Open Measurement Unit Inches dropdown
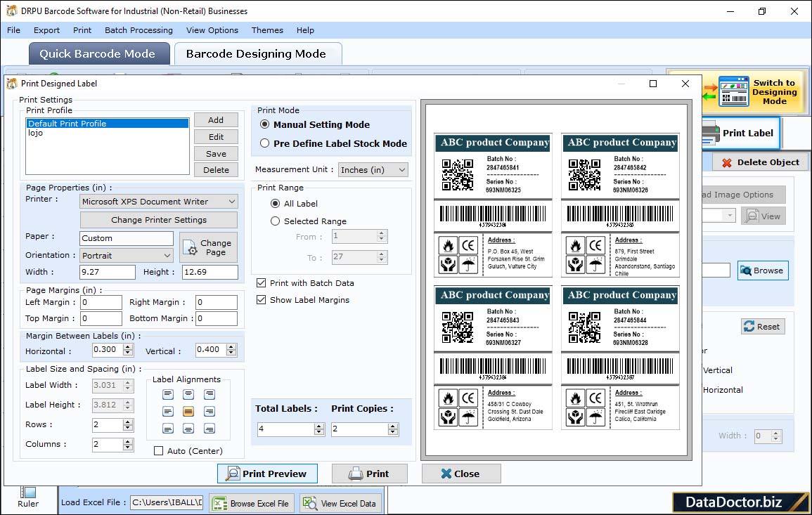The height and width of the screenshot is (515, 812). pyautogui.click(x=373, y=170)
